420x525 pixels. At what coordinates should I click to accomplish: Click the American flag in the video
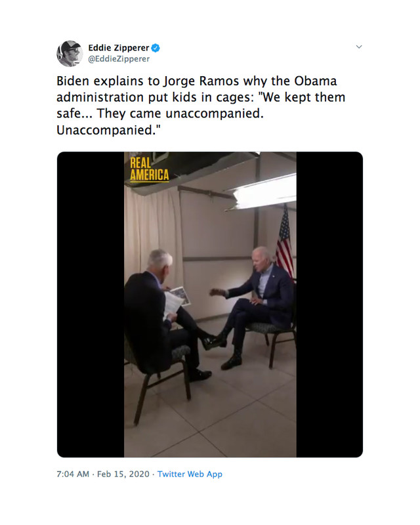284,241
